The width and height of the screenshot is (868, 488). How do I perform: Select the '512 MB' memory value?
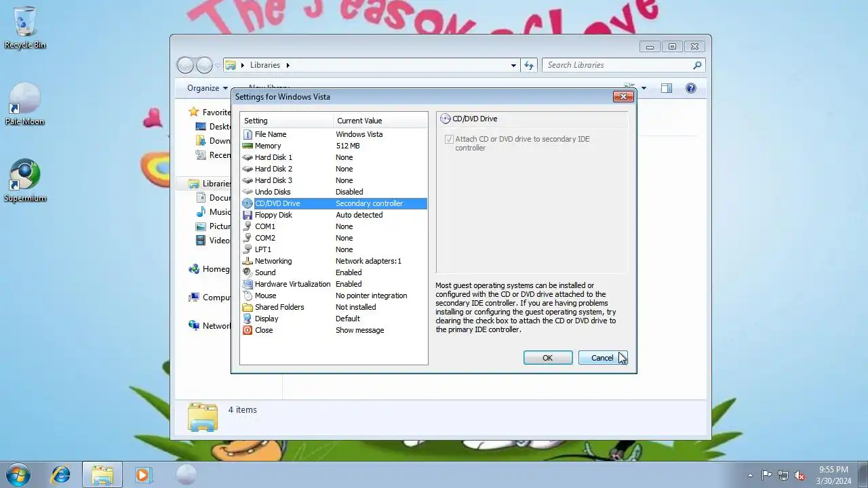[348, 146]
